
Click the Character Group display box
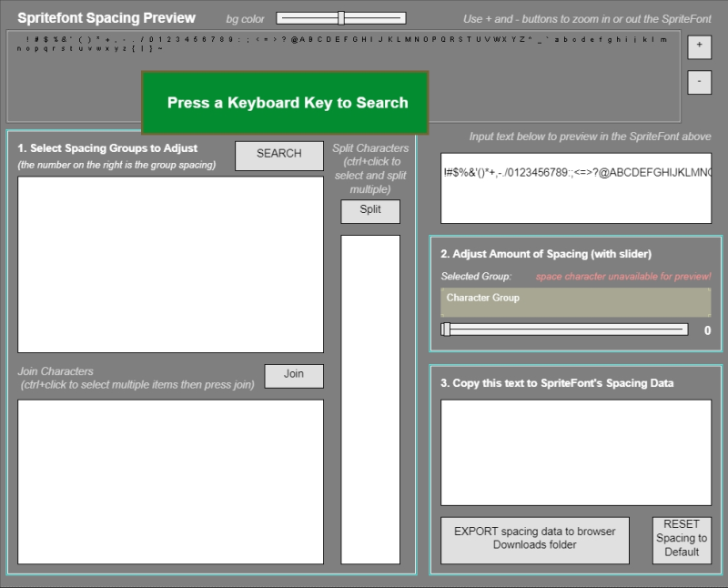pos(576,302)
